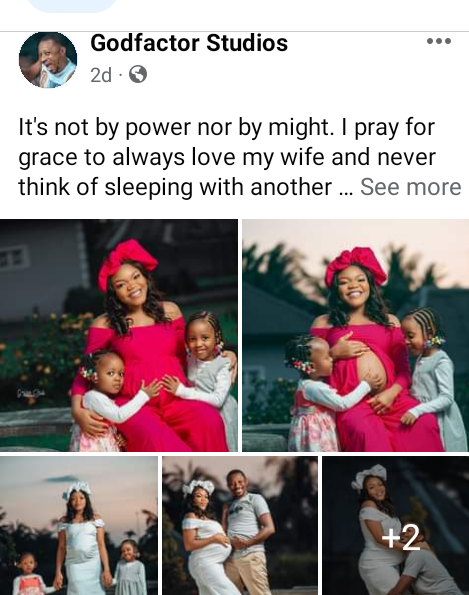Expand the caption with "See more"
This screenshot has height=595, width=469.
click(x=411, y=187)
